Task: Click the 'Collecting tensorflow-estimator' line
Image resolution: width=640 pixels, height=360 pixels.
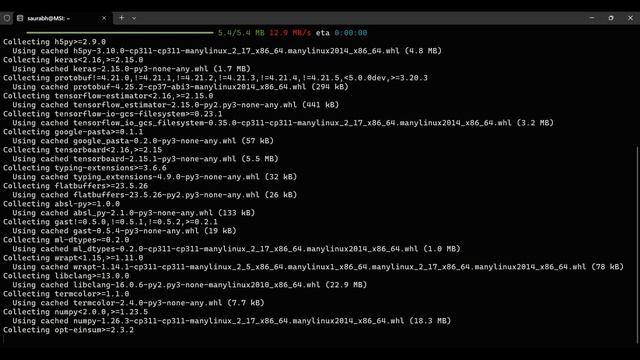Action: [108, 96]
